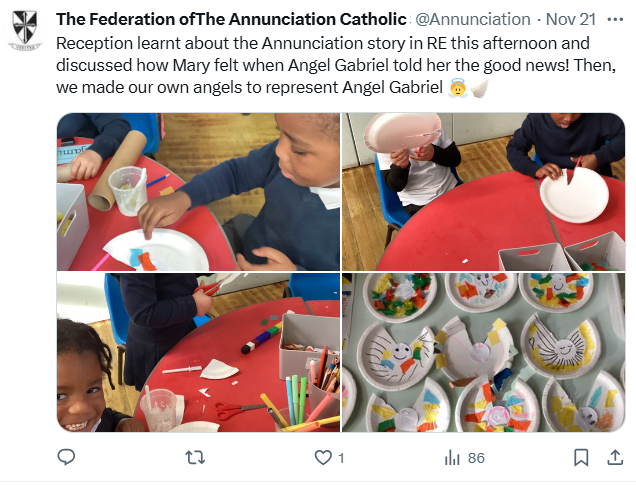View post analytics bar chart icon
Image resolution: width=636 pixels, height=486 pixels.
tap(452, 458)
